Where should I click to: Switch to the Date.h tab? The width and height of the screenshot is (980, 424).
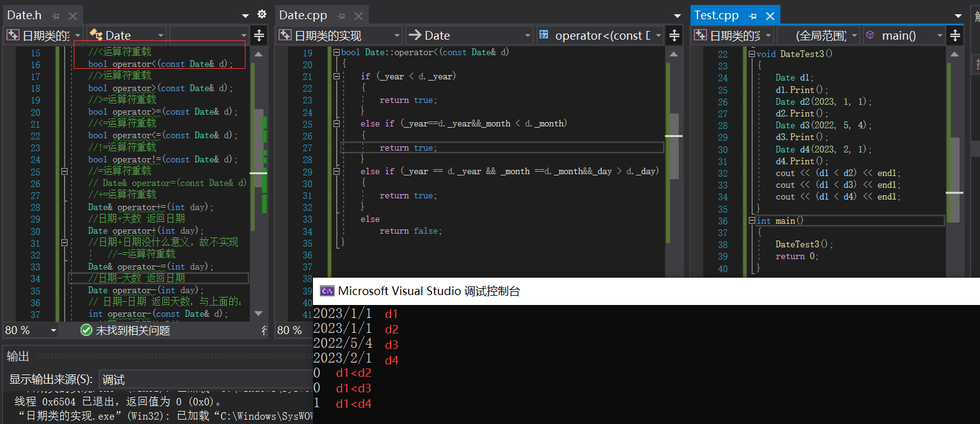tap(24, 15)
